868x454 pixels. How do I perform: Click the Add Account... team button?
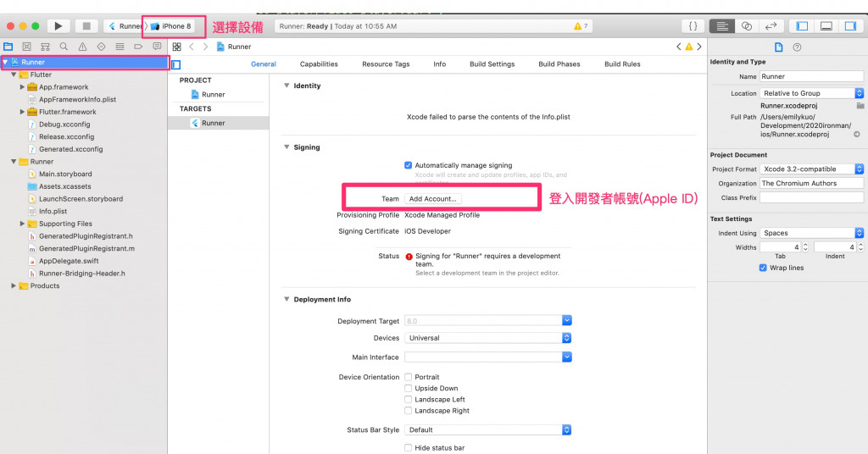coord(433,198)
